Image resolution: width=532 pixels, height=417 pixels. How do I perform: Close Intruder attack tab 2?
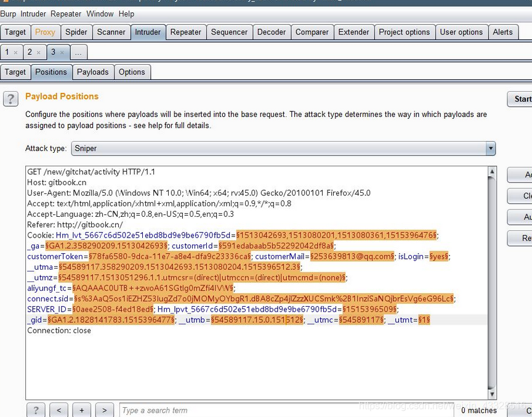pyautogui.click(x=38, y=52)
